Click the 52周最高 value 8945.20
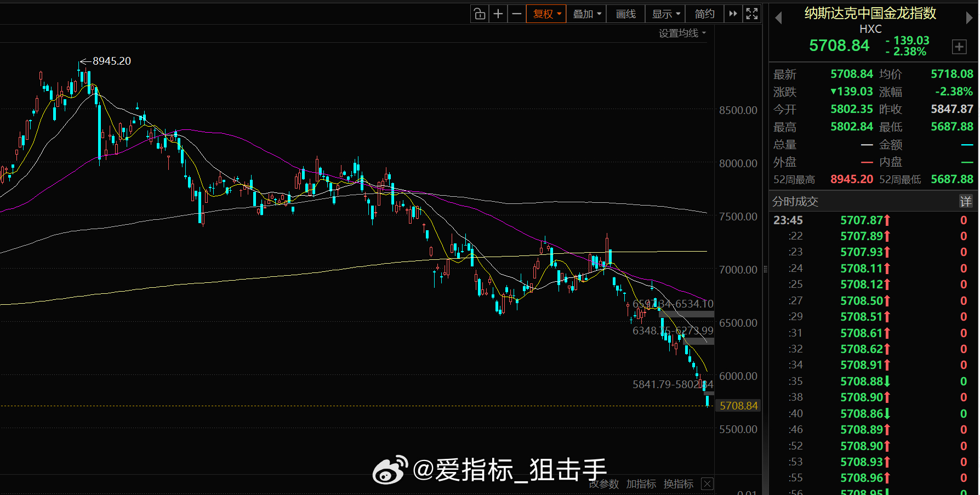This screenshot has height=495, width=980. pyautogui.click(x=852, y=179)
